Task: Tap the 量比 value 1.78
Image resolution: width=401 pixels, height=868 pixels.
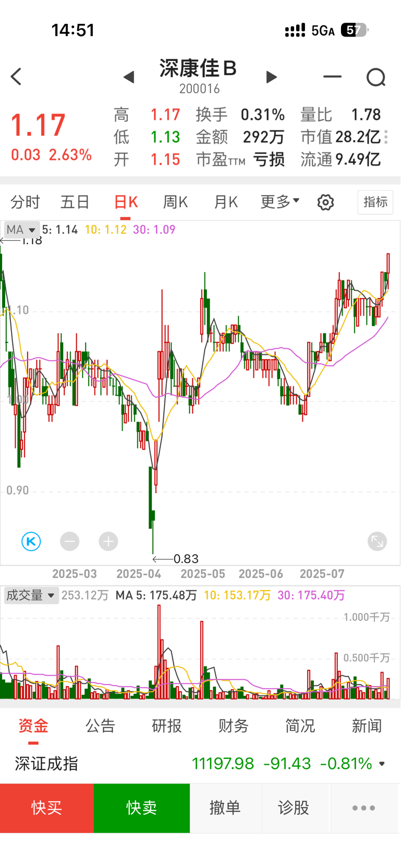Action: 366,115
